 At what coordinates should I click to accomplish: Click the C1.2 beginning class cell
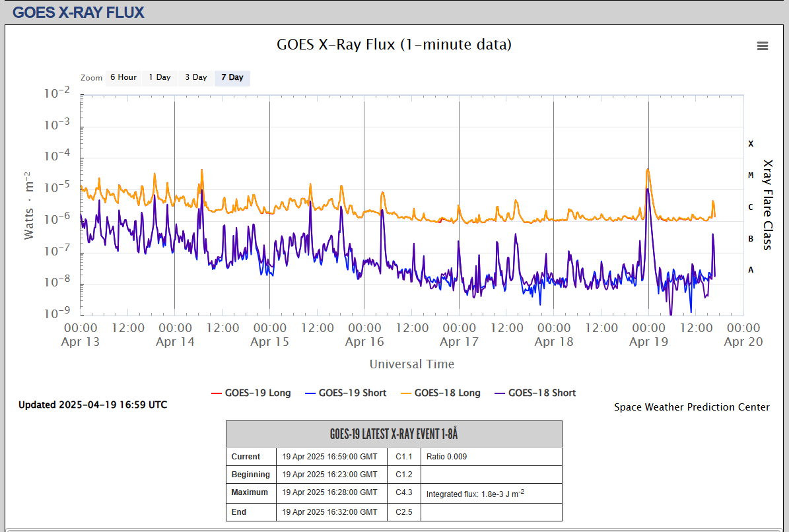pyautogui.click(x=403, y=474)
